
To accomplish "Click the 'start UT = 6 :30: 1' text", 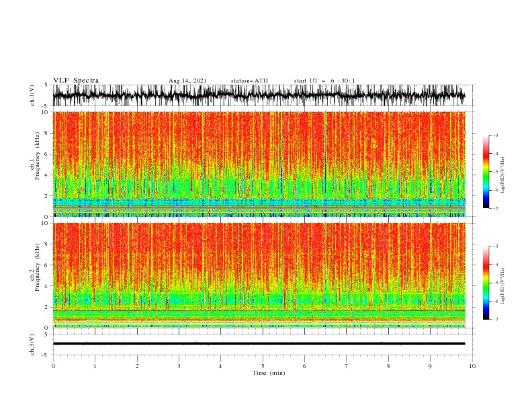I will pos(324,81).
